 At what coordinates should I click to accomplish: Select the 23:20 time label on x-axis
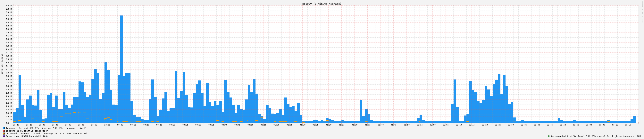(16, 125)
